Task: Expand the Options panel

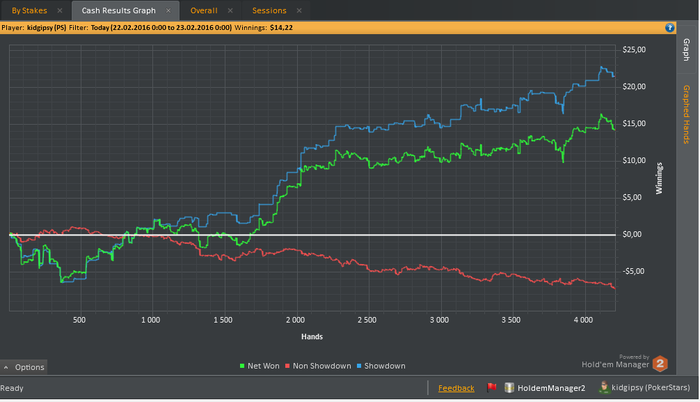Action: coord(24,367)
